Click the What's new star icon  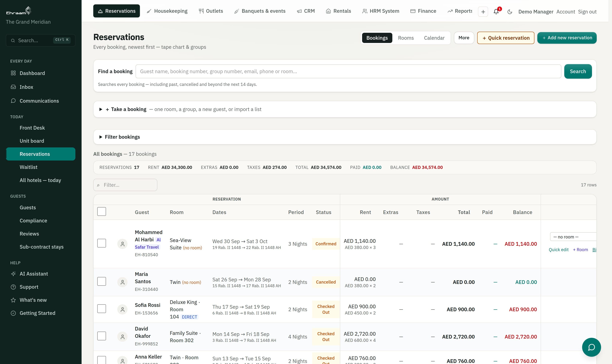13,300
